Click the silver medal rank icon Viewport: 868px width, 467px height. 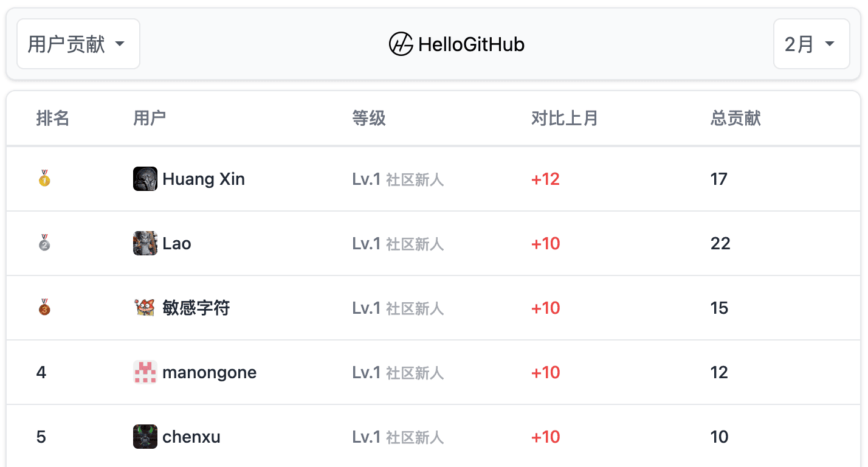pos(44,243)
